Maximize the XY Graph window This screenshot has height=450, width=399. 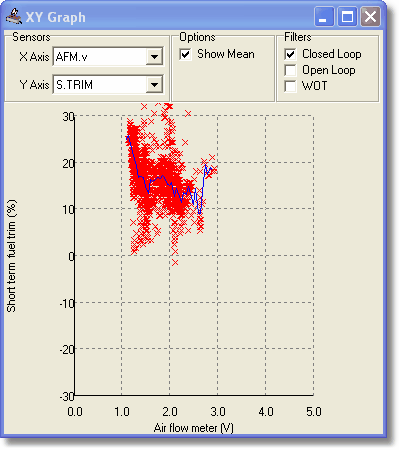click(x=347, y=16)
